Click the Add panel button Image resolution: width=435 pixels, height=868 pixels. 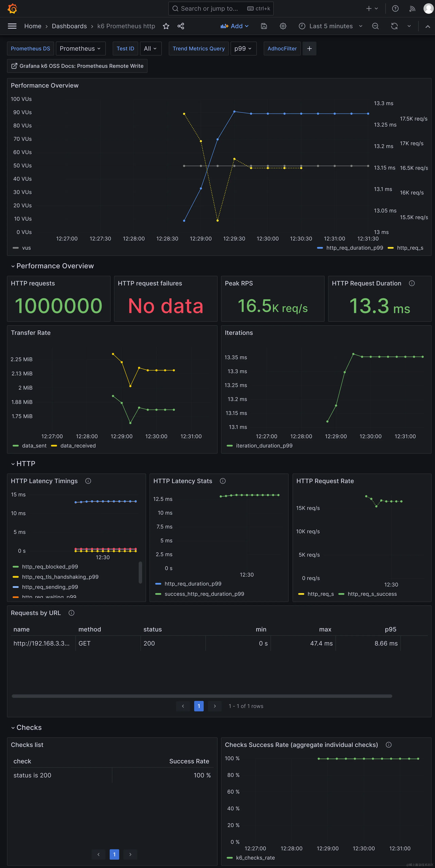pos(234,26)
